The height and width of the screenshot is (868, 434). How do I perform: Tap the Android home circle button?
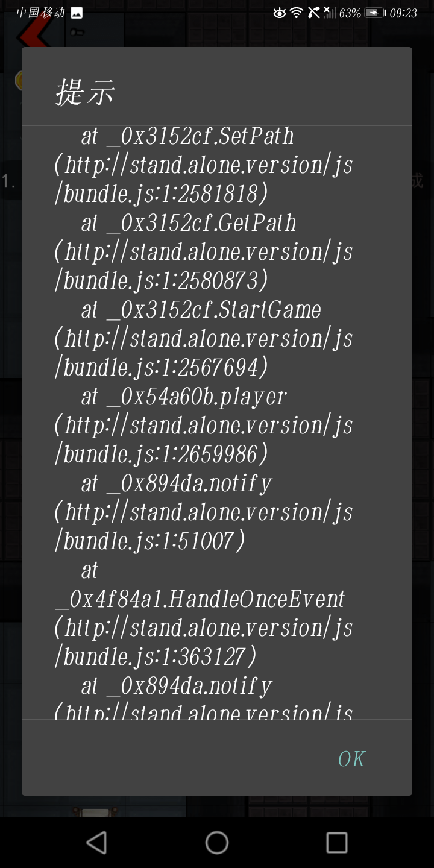[x=217, y=843]
